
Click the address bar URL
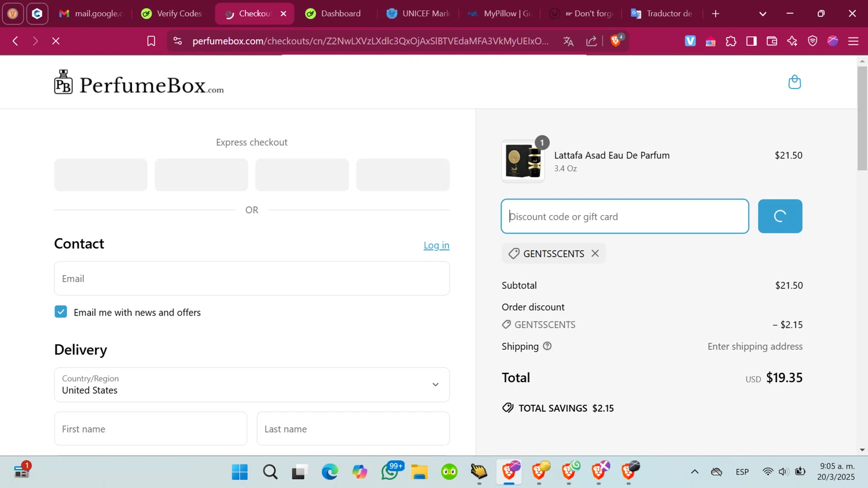[370, 41]
